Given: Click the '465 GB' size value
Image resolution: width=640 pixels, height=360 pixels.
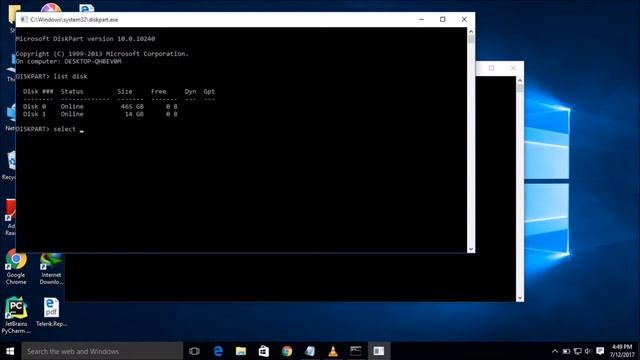Looking at the screenshot, I should (x=132, y=107).
